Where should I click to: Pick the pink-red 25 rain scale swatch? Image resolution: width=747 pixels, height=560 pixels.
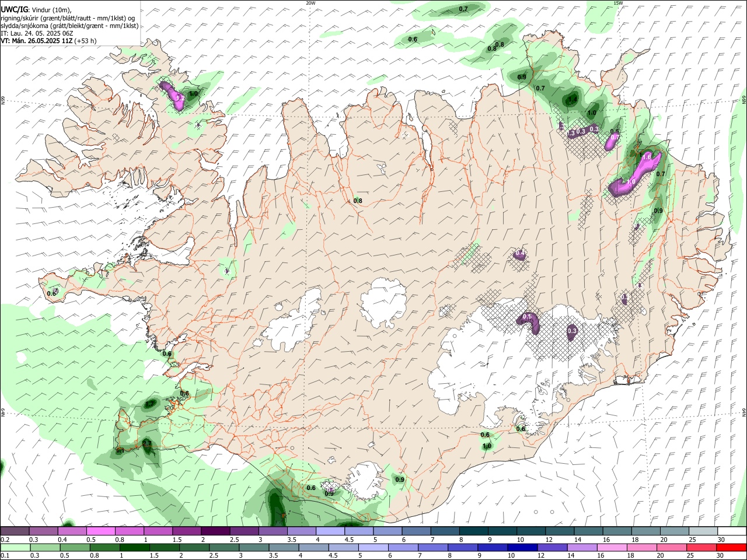point(702,548)
